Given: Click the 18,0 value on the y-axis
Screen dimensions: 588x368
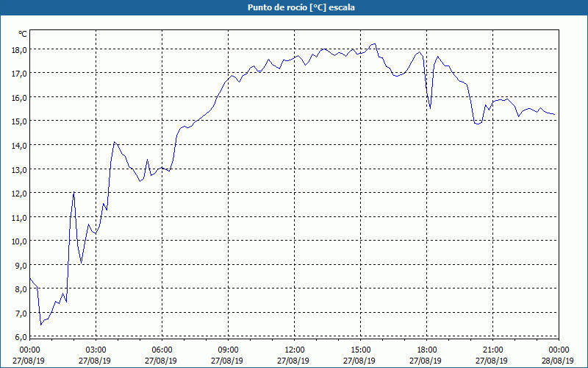Looking at the screenshot, I should point(19,50).
